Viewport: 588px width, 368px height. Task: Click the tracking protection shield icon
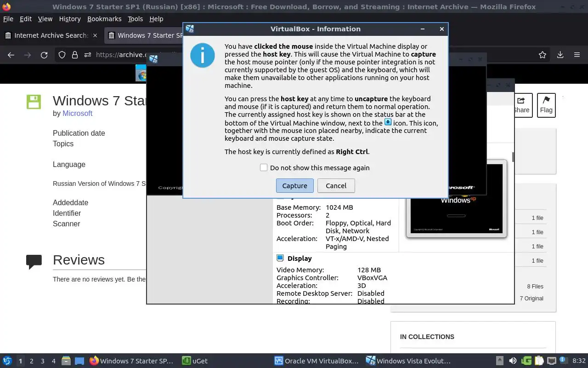[x=62, y=55]
